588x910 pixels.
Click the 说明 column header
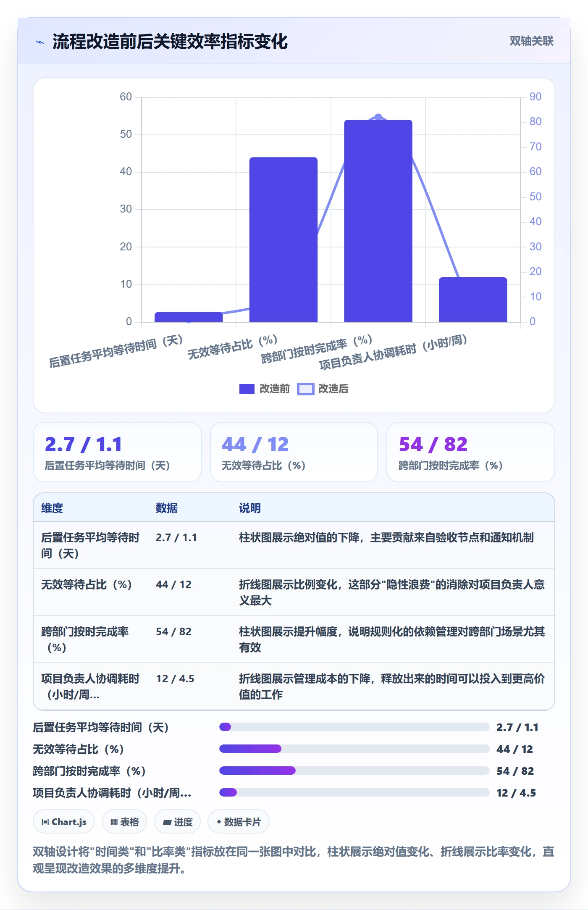250,508
